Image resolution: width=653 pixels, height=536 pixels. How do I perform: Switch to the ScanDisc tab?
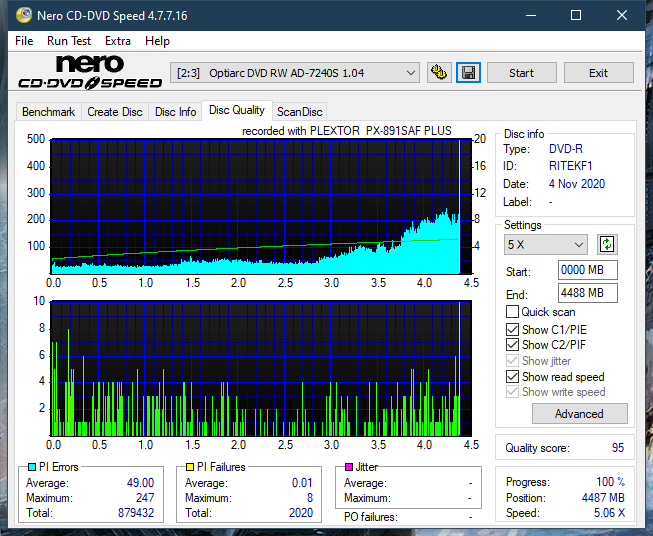tap(299, 112)
